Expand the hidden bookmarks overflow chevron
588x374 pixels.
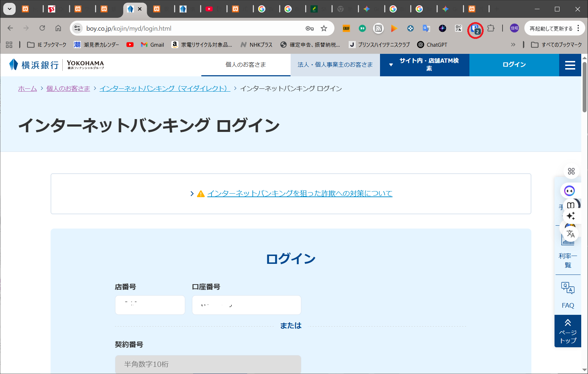point(513,45)
